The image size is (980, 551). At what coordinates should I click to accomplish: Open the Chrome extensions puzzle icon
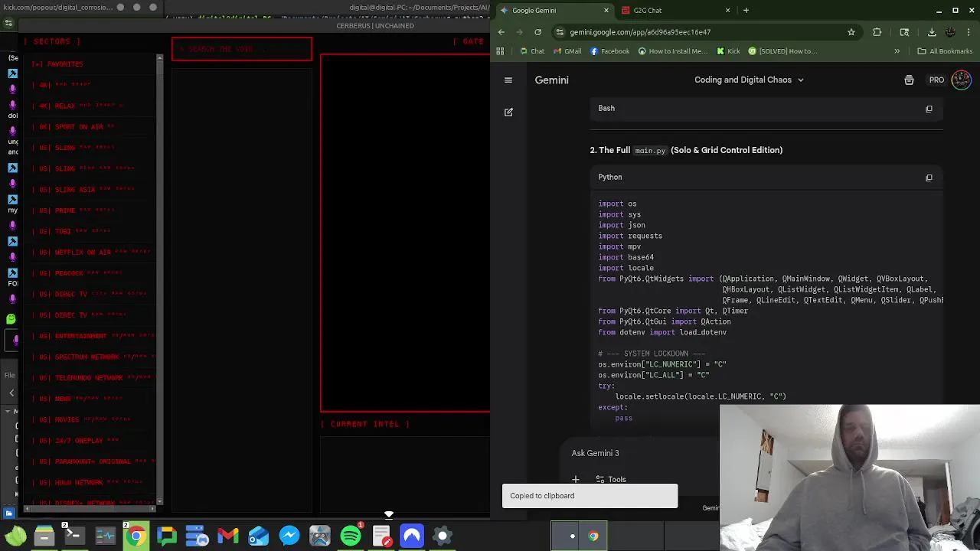click(877, 32)
